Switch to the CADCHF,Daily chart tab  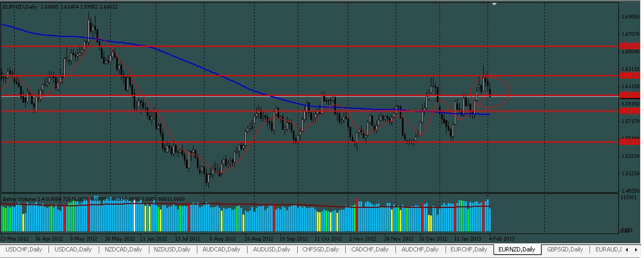[x=370, y=249]
